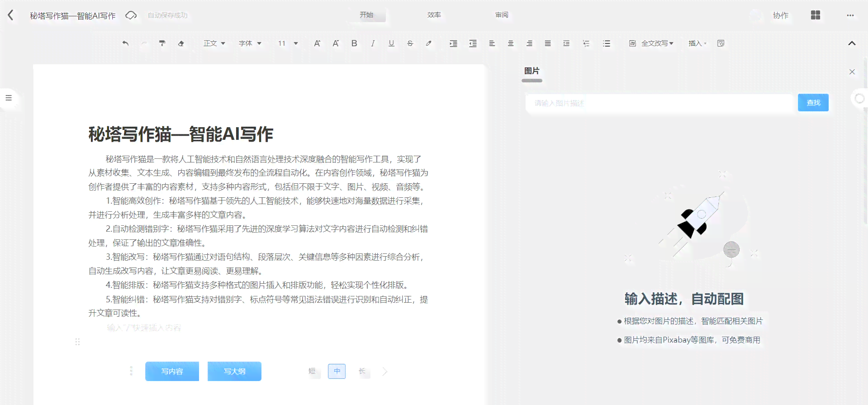Open the 插入 insert dropdown

pyautogui.click(x=697, y=43)
